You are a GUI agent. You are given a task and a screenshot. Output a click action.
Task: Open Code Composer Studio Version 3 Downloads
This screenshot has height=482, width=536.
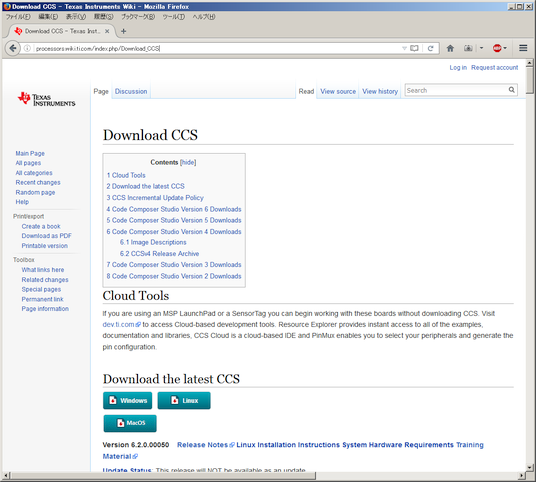point(174,265)
